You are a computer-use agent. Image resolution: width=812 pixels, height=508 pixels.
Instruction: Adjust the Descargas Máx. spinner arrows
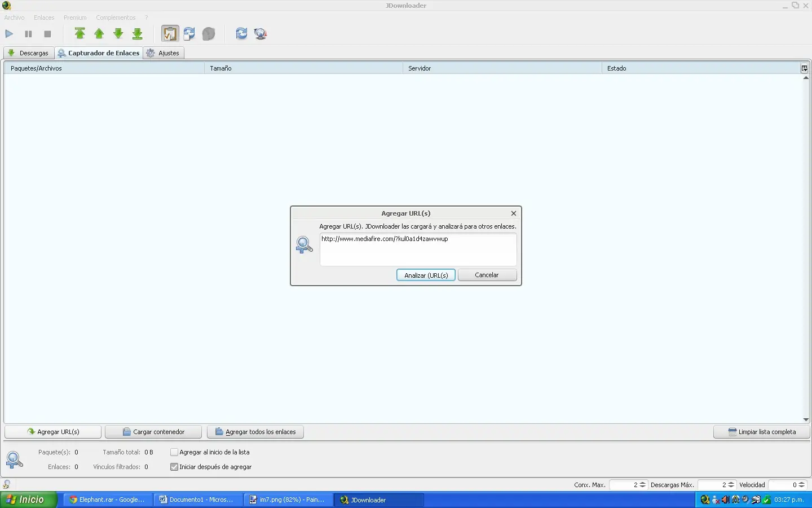tap(731, 485)
